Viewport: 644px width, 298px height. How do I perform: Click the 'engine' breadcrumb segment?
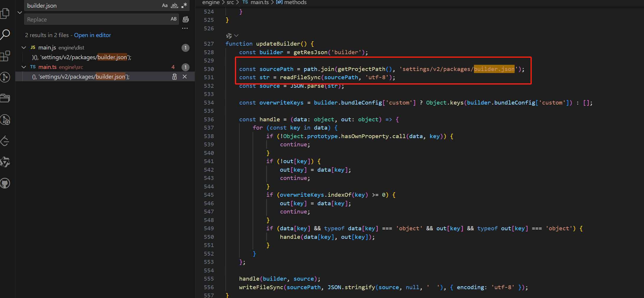(211, 2)
